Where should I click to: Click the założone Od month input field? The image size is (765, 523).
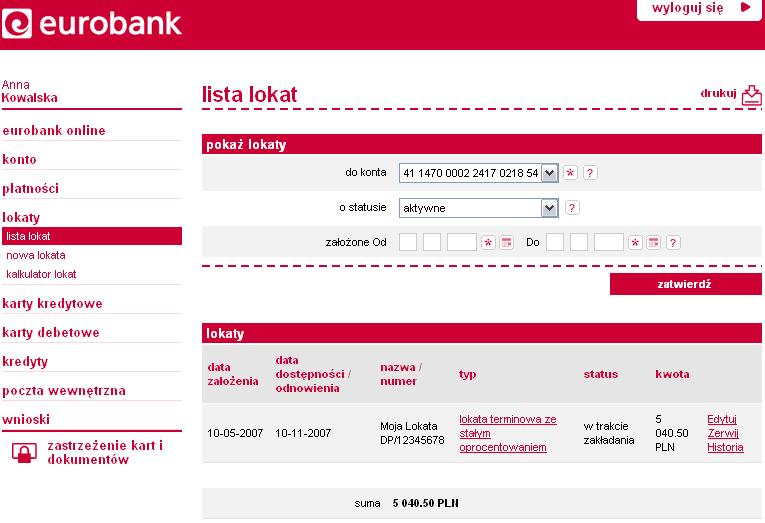click(432, 242)
